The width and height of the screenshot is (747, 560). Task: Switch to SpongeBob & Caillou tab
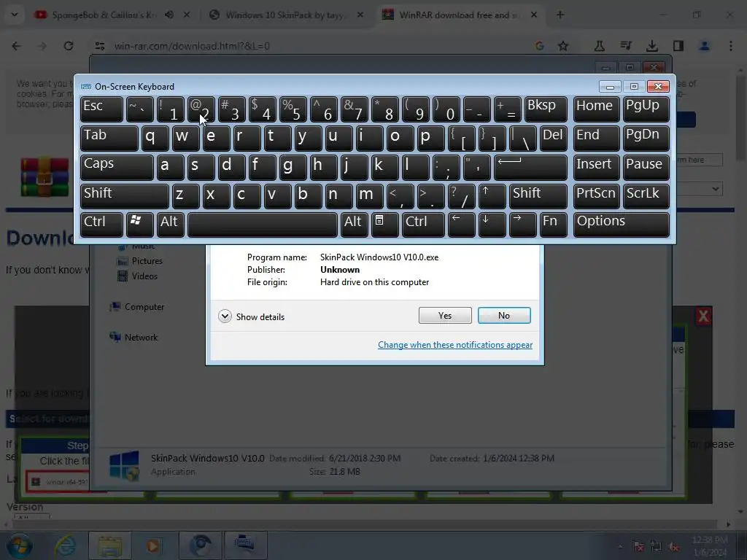tap(112, 15)
